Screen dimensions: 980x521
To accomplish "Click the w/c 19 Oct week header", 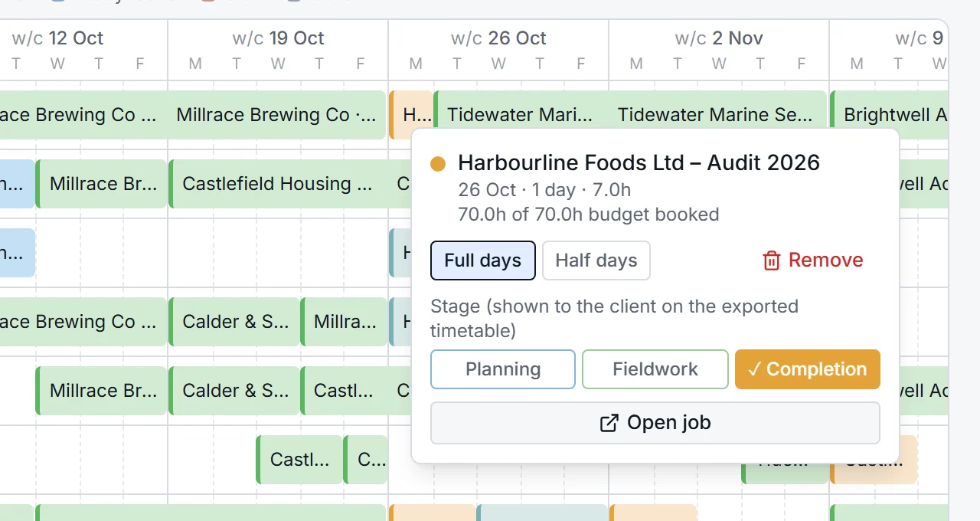I will point(278,38).
